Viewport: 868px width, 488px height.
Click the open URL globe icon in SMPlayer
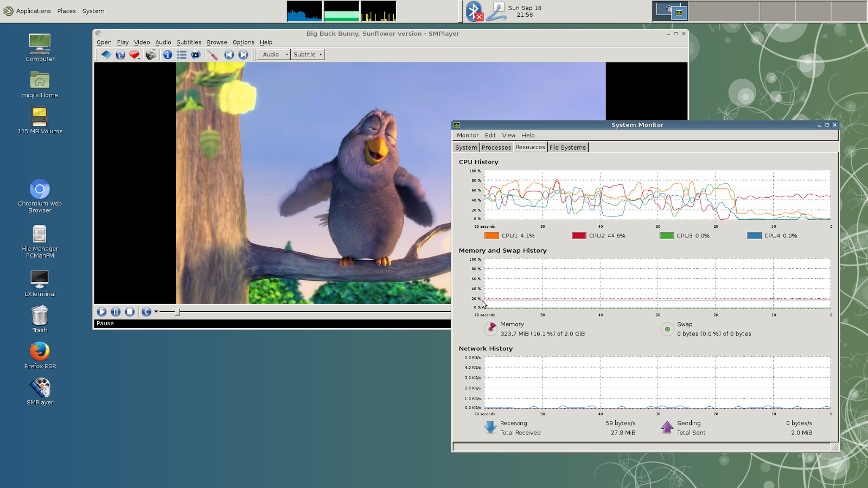(x=120, y=55)
